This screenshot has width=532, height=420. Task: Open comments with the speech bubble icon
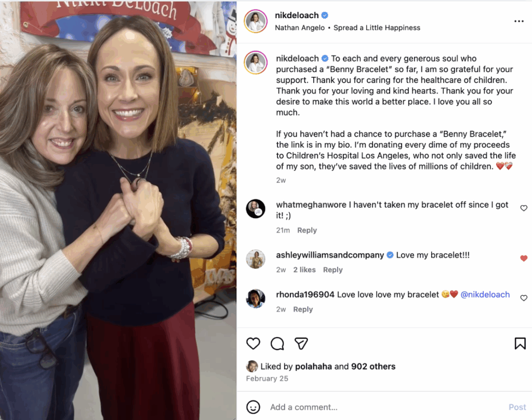(x=277, y=344)
